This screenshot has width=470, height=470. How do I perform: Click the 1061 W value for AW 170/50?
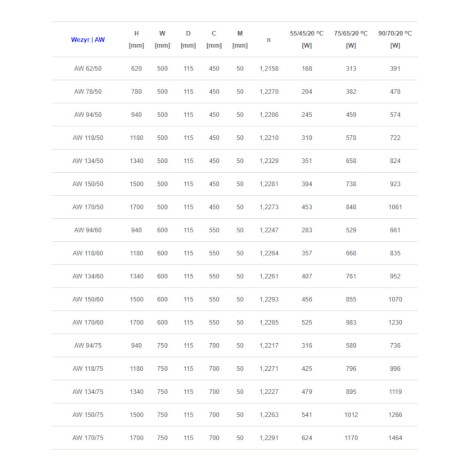pyautogui.click(x=395, y=207)
